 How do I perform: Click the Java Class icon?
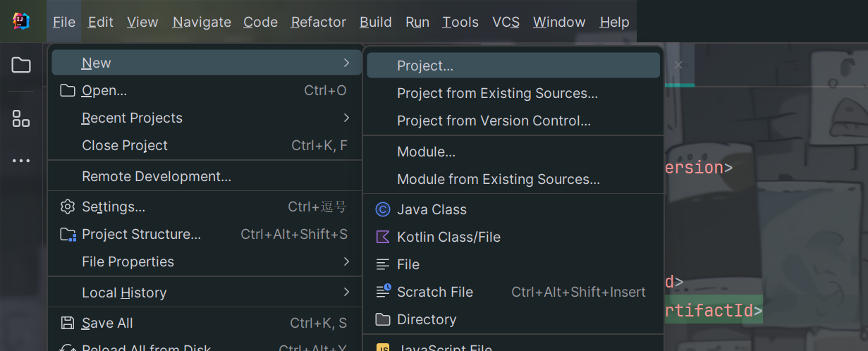pos(383,209)
